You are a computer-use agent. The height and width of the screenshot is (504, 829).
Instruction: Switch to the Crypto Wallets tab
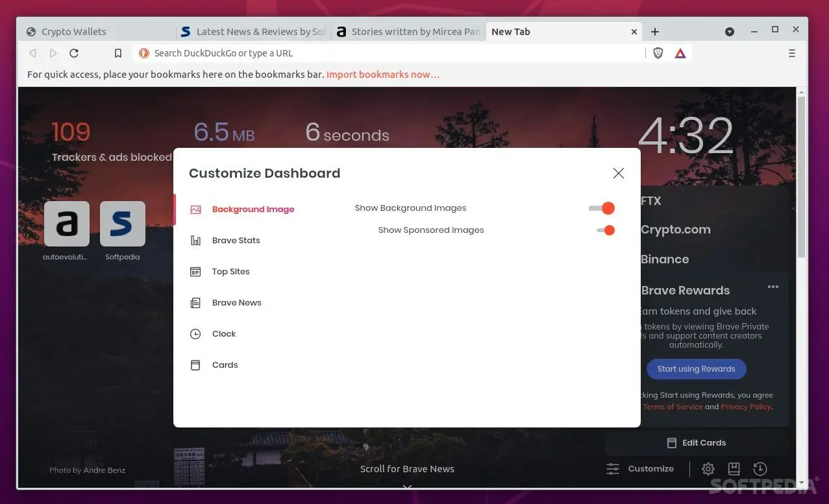tap(97, 31)
